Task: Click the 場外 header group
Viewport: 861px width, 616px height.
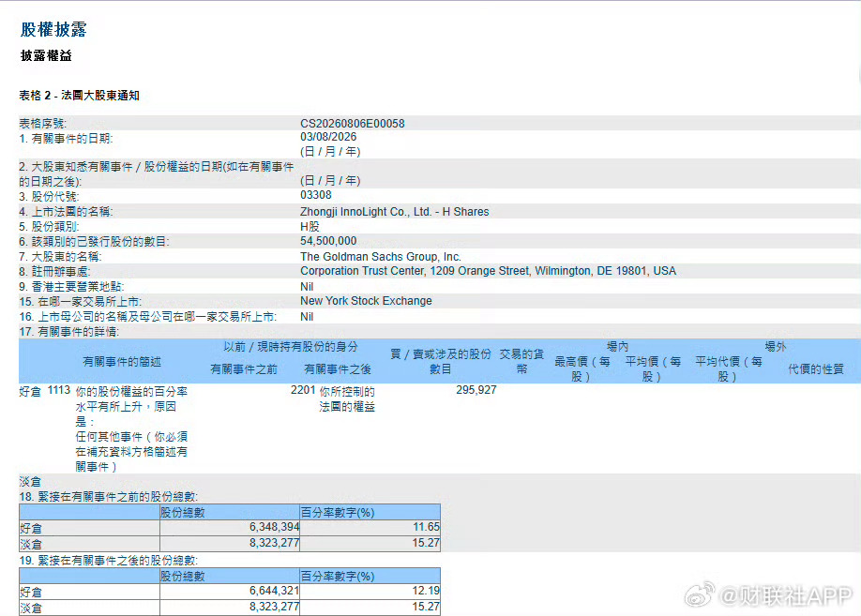Action: (x=776, y=346)
